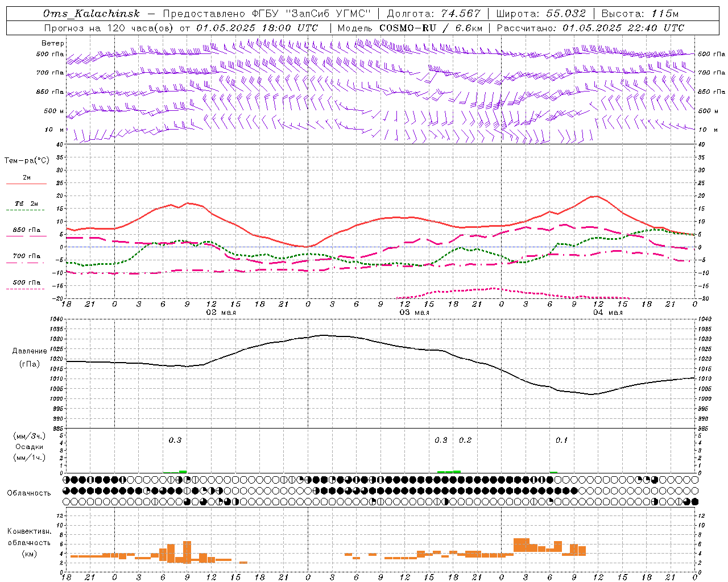The width and height of the screenshot is (728, 582).
Task: Click the model name "COSMO-RU / 6.6км"
Action: (431, 28)
